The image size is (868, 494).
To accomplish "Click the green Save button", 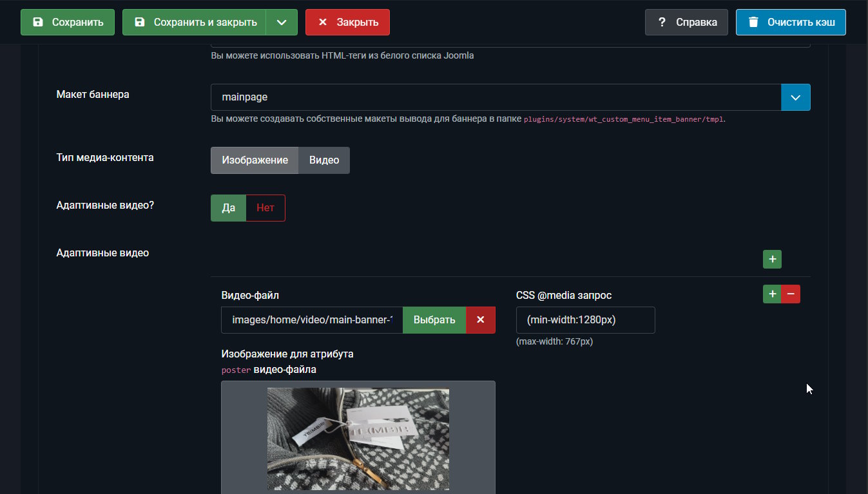I will click(x=68, y=23).
